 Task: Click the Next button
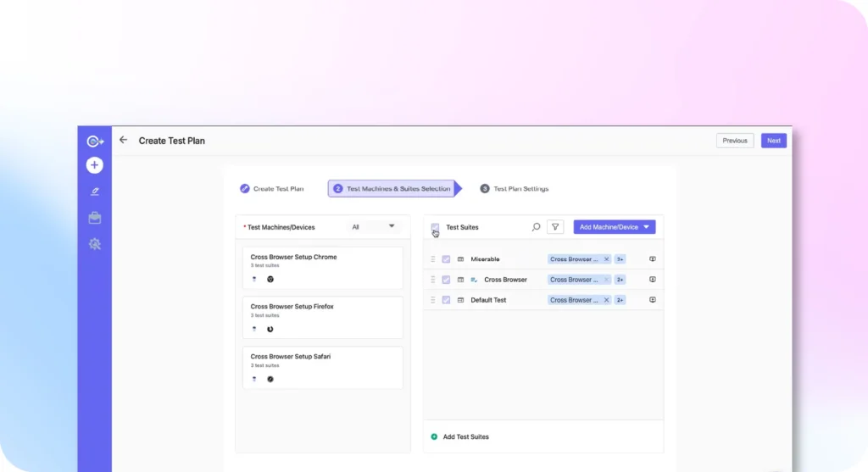tap(773, 141)
